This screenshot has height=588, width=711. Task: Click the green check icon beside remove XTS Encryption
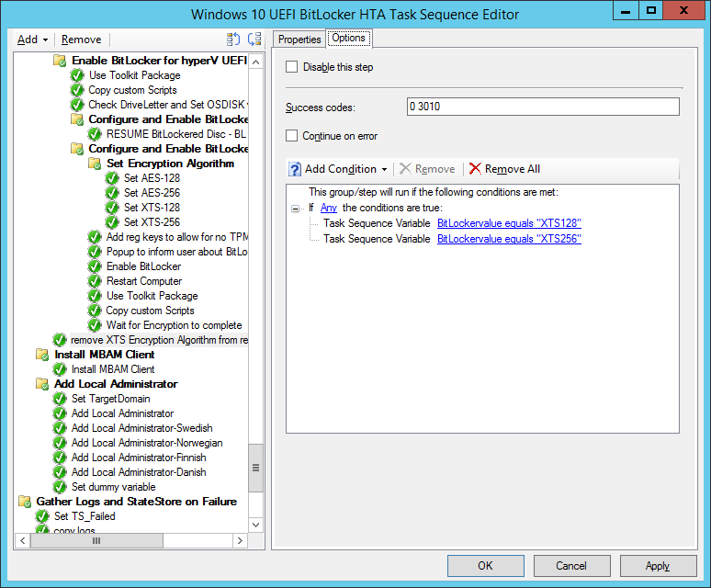60,340
